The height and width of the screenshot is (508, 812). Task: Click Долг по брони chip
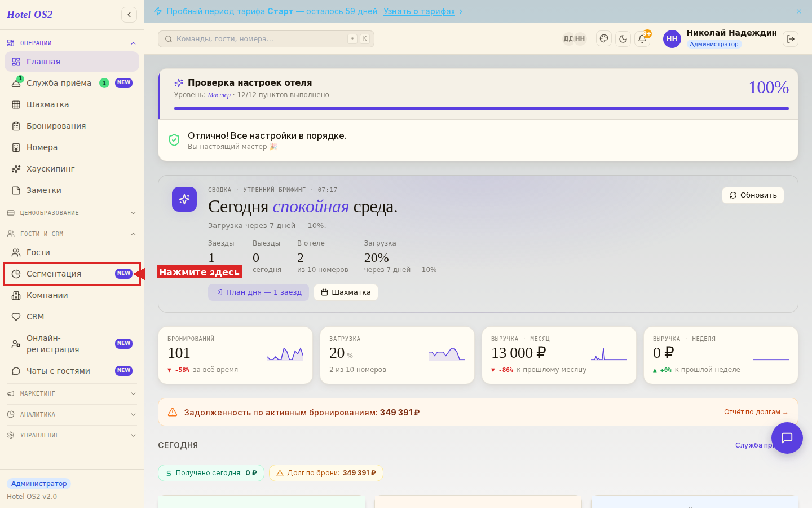[x=326, y=473]
